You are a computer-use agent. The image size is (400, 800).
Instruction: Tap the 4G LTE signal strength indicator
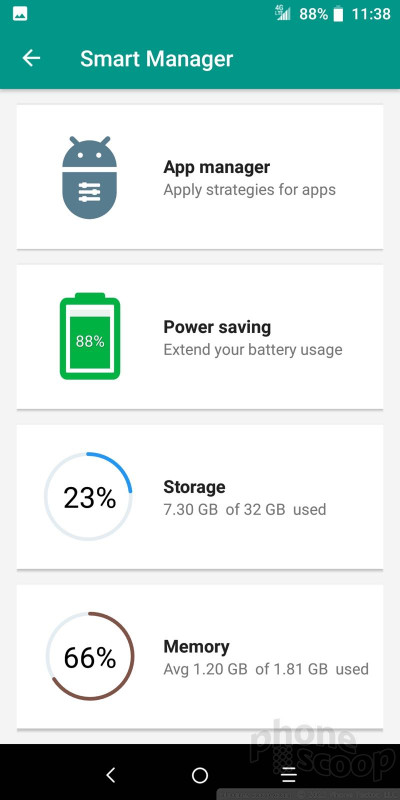283,14
